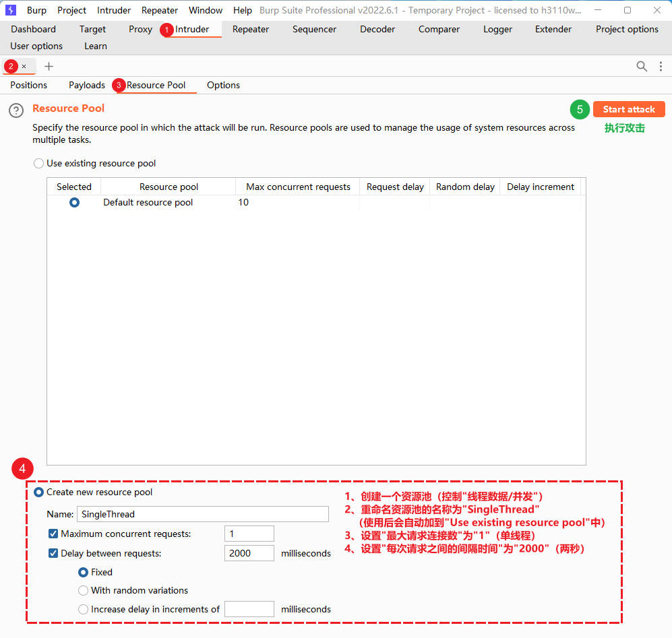The image size is (672, 638).
Task: Open the Project menu
Action: [71, 10]
